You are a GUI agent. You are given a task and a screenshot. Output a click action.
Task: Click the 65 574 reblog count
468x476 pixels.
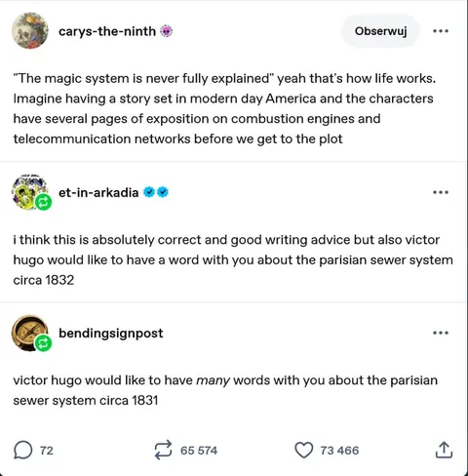199,451
